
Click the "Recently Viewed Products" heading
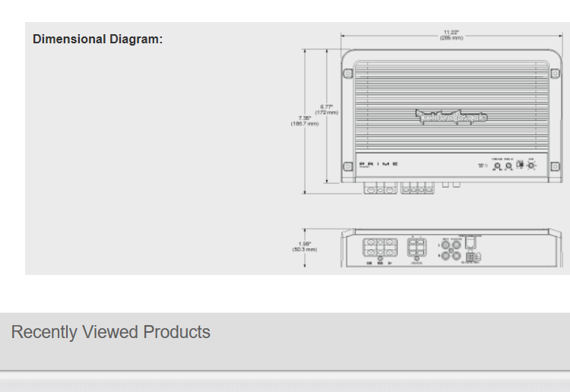[x=111, y=332]
